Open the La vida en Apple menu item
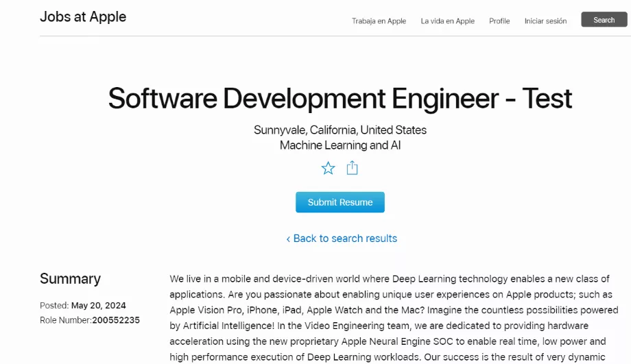The width and height of the screenshot is (631, 364). 447,21
